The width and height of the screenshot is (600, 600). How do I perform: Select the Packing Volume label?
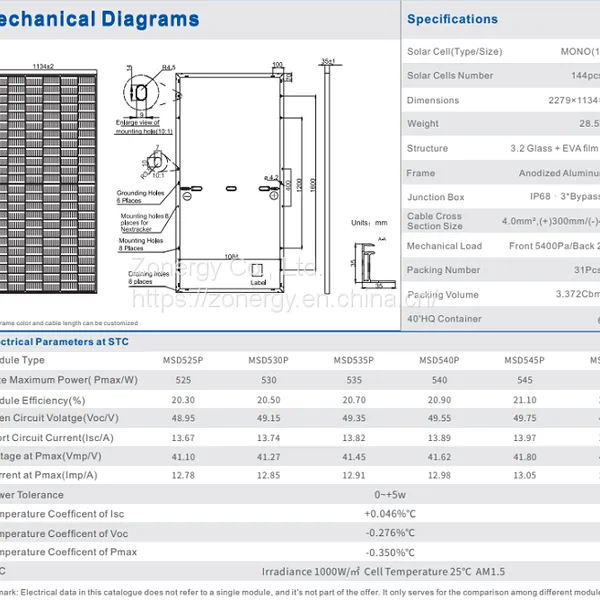(x=443, y=295)
